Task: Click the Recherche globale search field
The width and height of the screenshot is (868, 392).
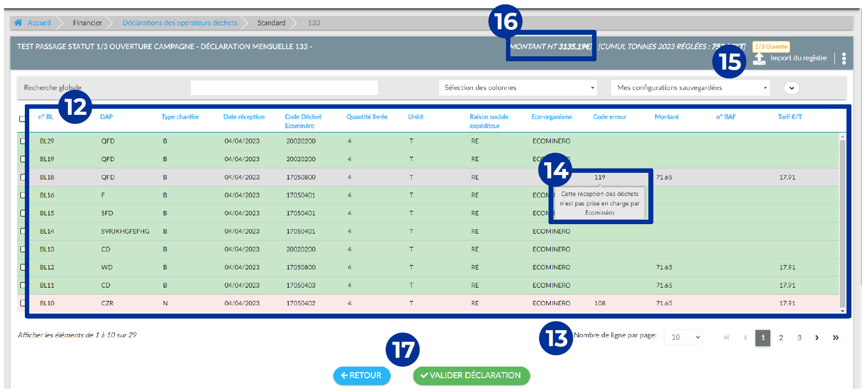Action: click(284, 88)
